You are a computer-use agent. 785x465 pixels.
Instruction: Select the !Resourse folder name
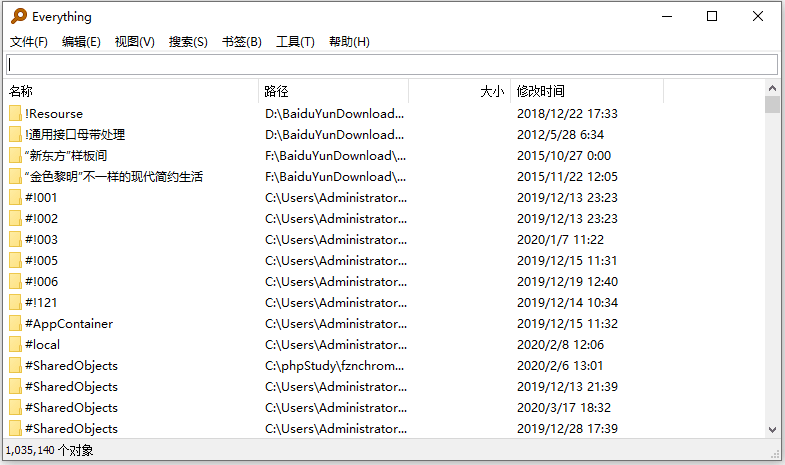click(x=54, y=114)
